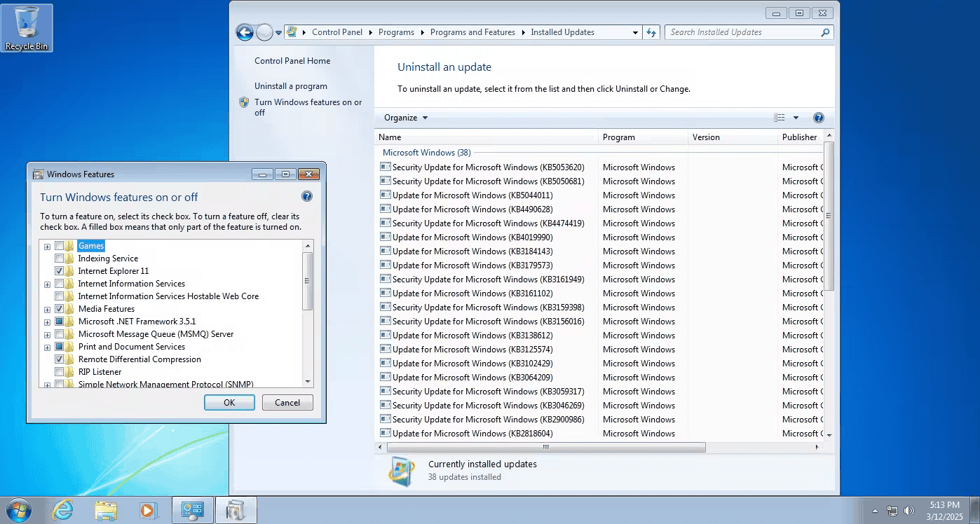The height and width of the screenshot is (524, 980).
Task: Open the Recycle Bin desktop icon
Action: [27, 28]
